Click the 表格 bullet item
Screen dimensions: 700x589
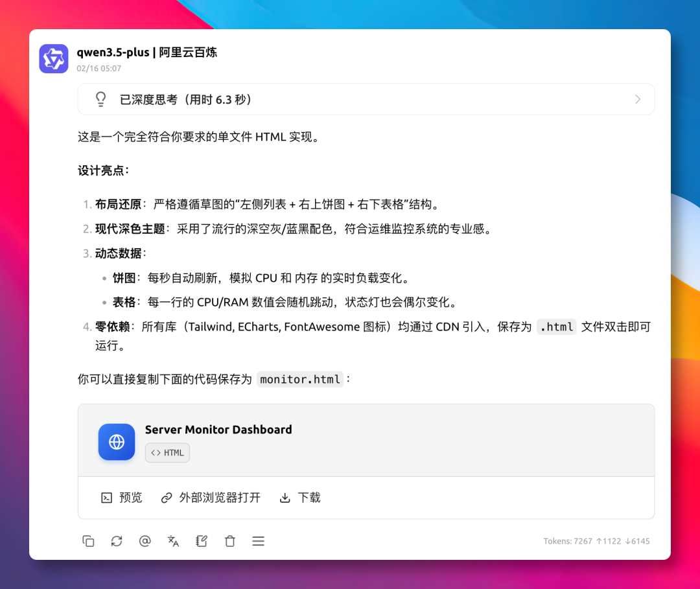click(x=280, y=302)
